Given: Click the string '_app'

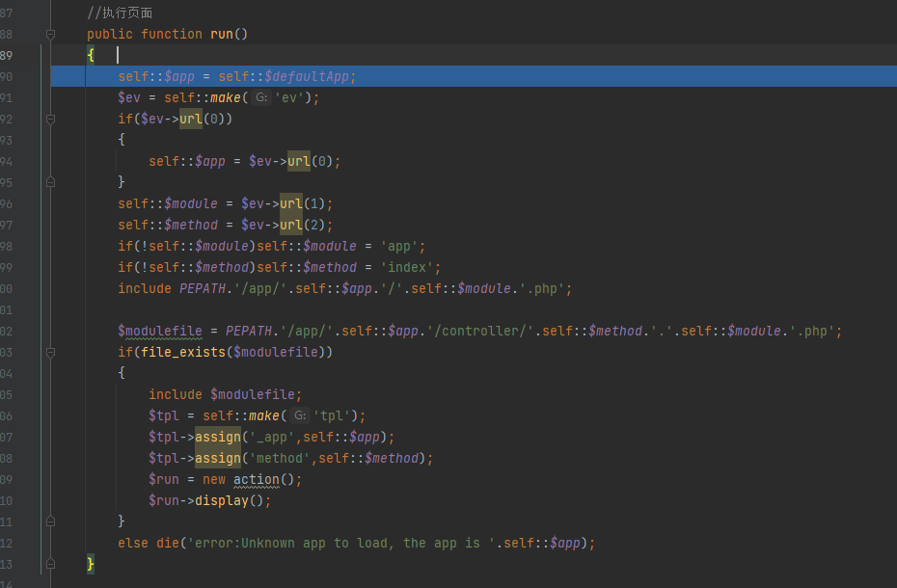Looking at the screenshot, I should pyautogui.click(x=272, y=437).
